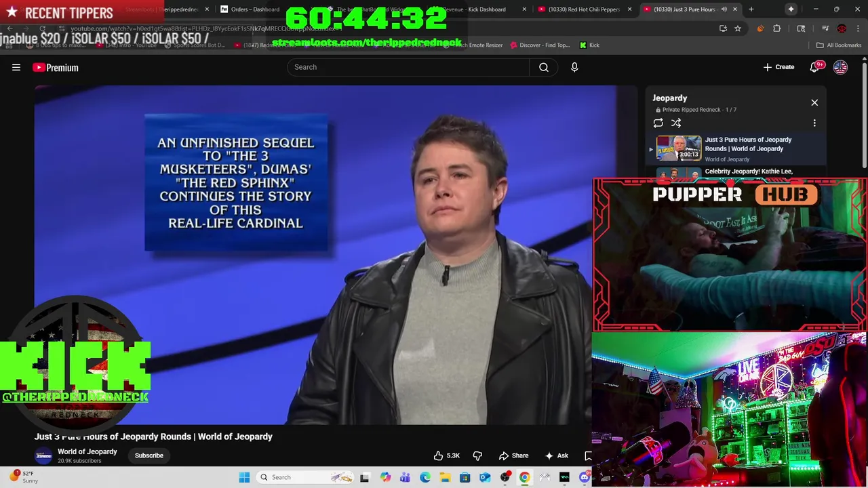The image size is (868, 488).
Task: Open the Gemini sparkle icon in title bar
Action: (791, 9)
